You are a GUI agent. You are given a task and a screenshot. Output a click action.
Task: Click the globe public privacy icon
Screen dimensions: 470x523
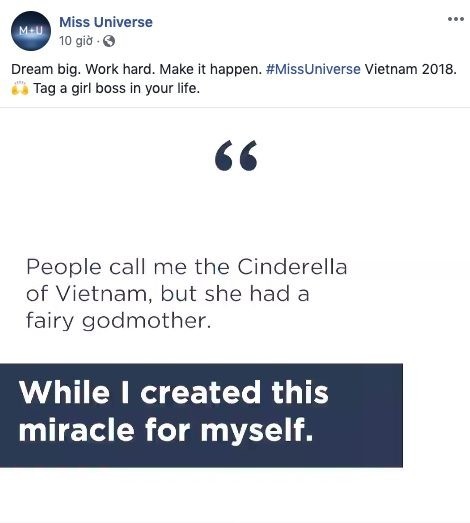(x=109, y=41)
